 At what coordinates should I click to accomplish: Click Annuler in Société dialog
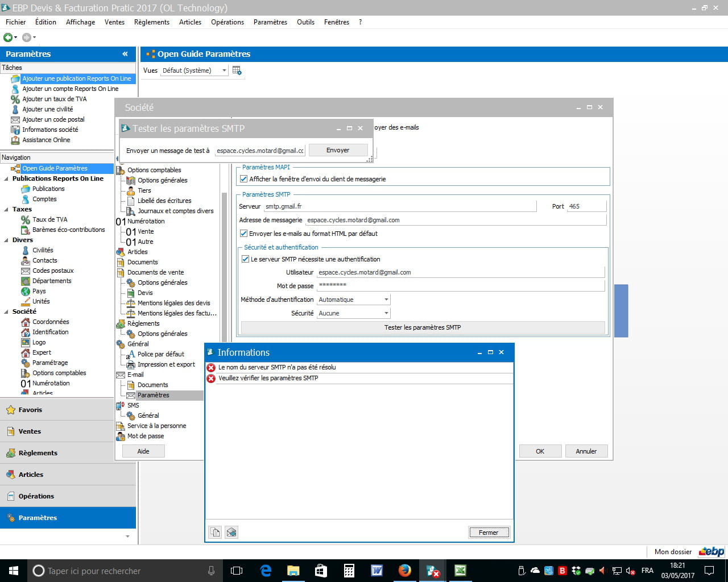(586, 451)
